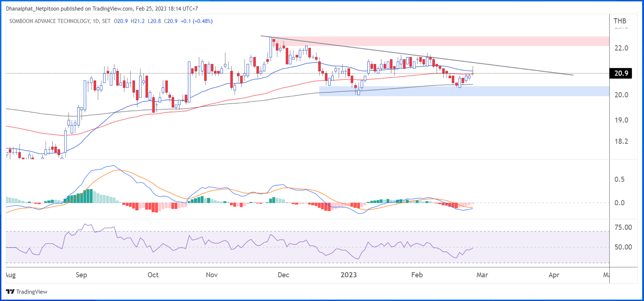This screenshot has height=301, width=644.
Task: Click the change value +0.1 (+0.48%)
Action: 197,21
